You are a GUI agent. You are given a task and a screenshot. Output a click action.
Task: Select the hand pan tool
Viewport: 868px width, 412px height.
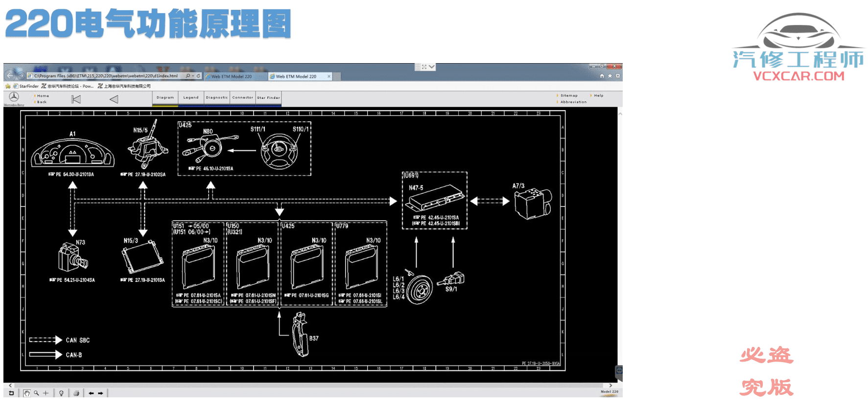click(x=27, y=393)
